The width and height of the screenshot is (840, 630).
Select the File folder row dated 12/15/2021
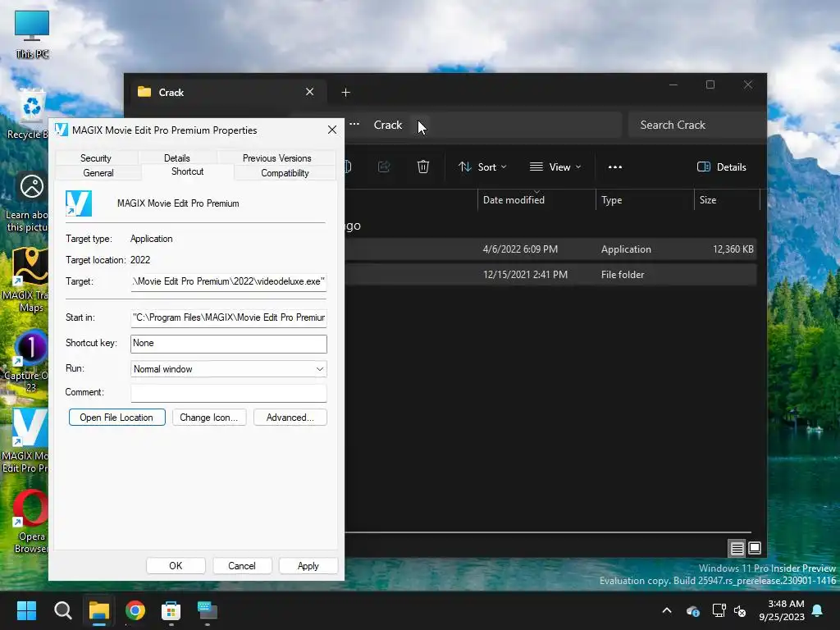[x=550, y=274]
